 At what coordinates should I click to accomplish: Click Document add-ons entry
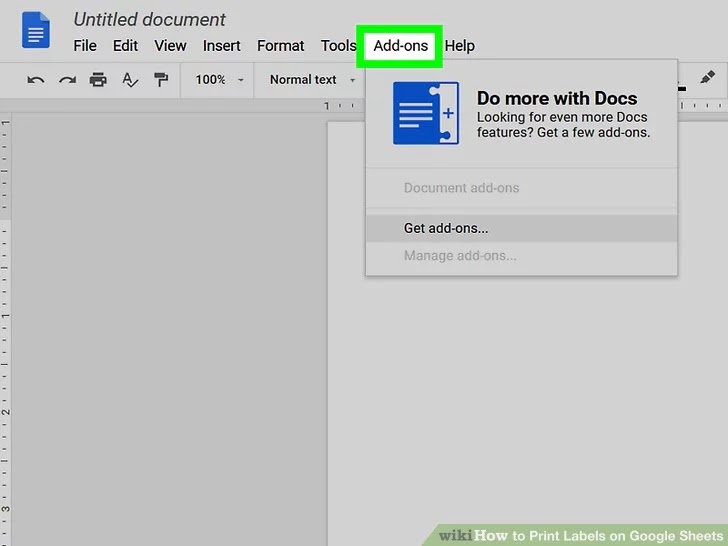click(521, 188)
